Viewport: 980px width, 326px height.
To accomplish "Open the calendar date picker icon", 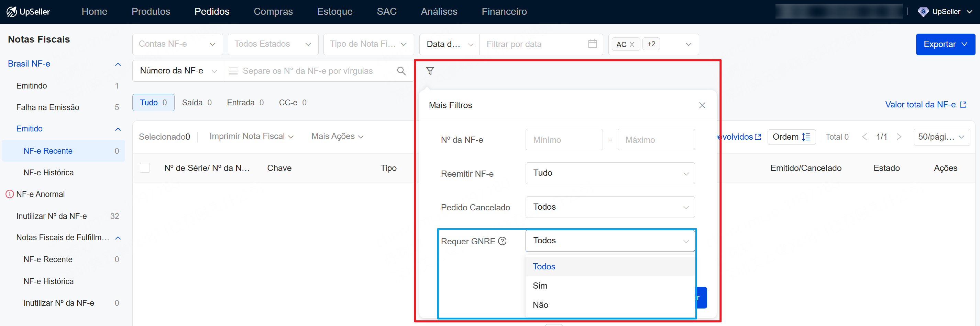I will click(x=592, y=44).
